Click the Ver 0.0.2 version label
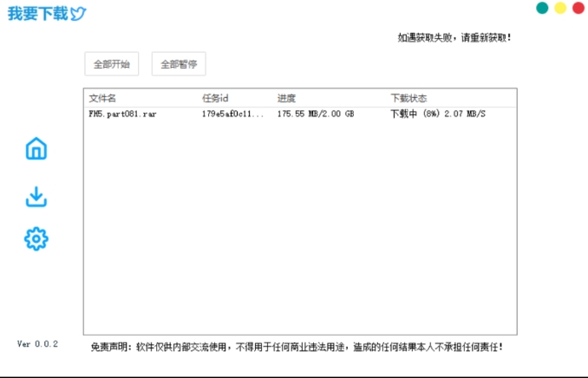This screenshot has width=588, height=378. coord(37,344)
